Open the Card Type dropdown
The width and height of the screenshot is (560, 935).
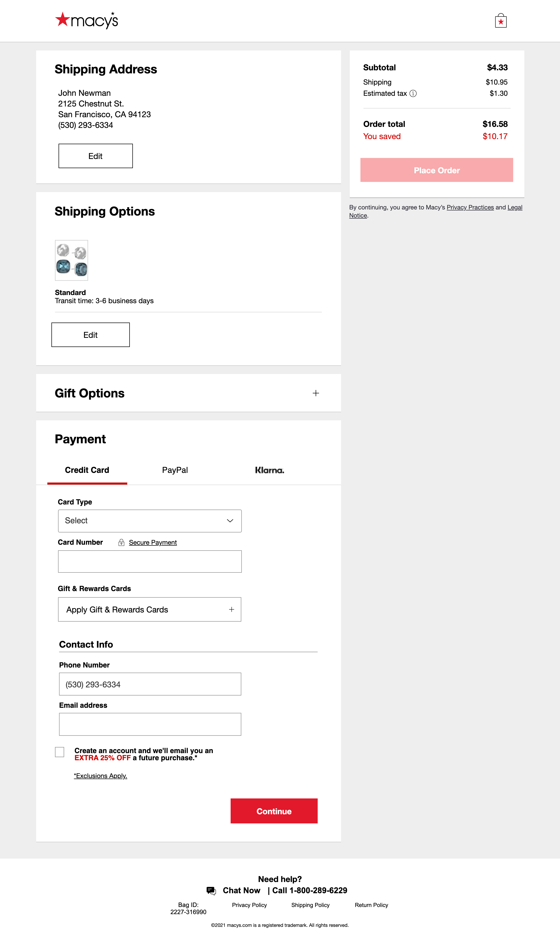pyautogui.click(x=149, y=521)
